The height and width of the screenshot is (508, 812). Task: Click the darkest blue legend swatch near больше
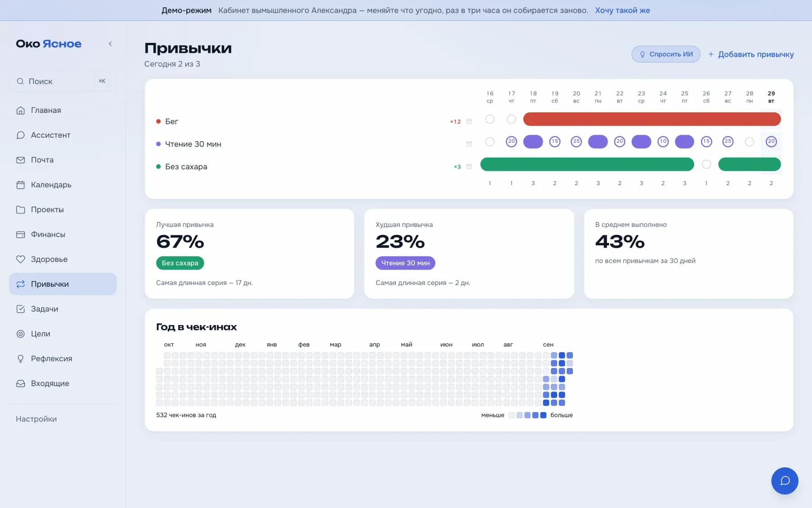[543, 415]
